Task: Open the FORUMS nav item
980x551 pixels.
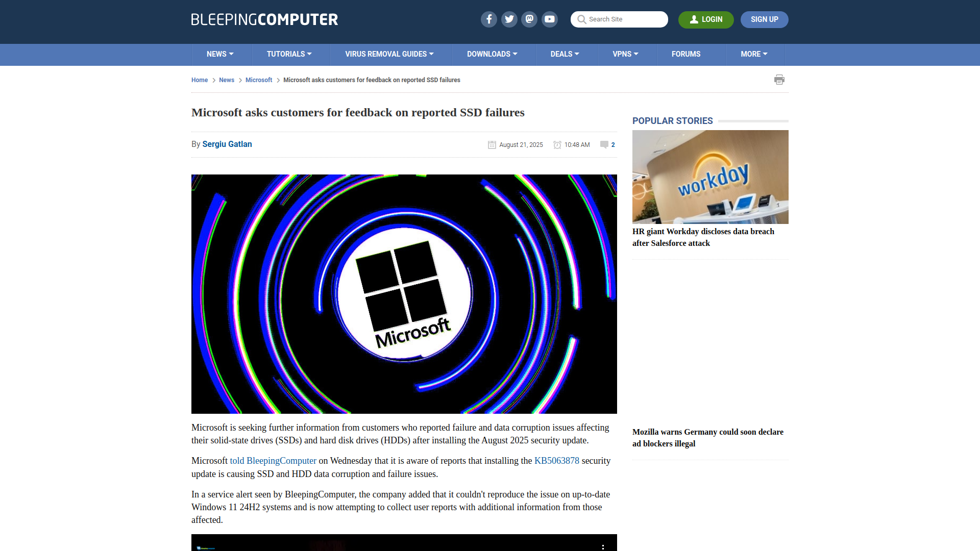Action: point(686,54)
